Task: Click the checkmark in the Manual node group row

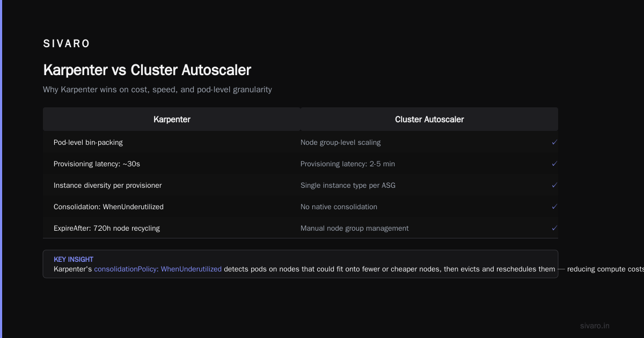Action: pyautogui.click(x=554, y=228)
